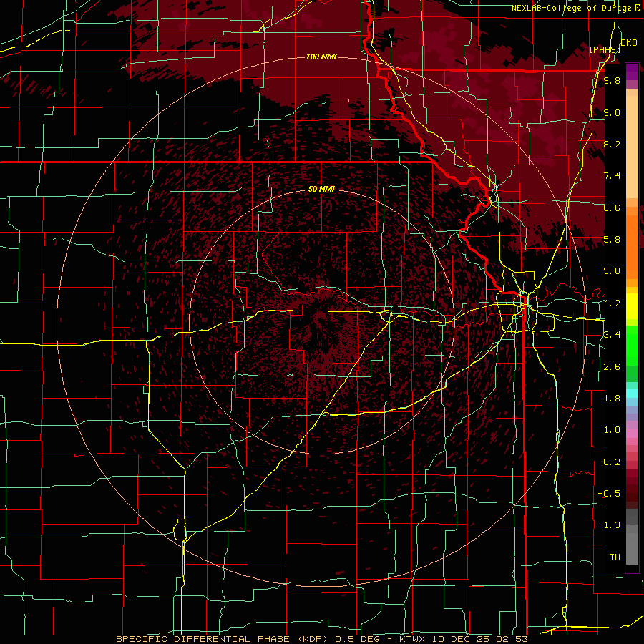644x644 pixels.
Task: Click the -0.5 value on the color scale
Action: [x=609, y=494]
